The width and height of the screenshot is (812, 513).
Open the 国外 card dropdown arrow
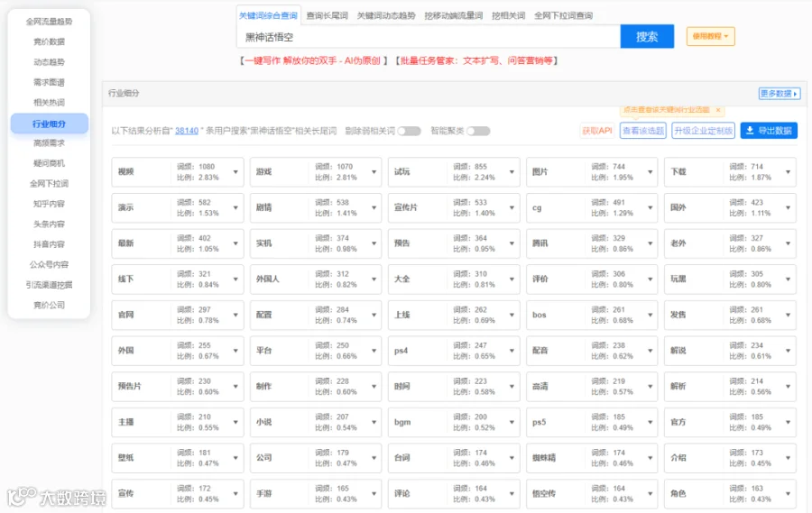coord(789,207)
